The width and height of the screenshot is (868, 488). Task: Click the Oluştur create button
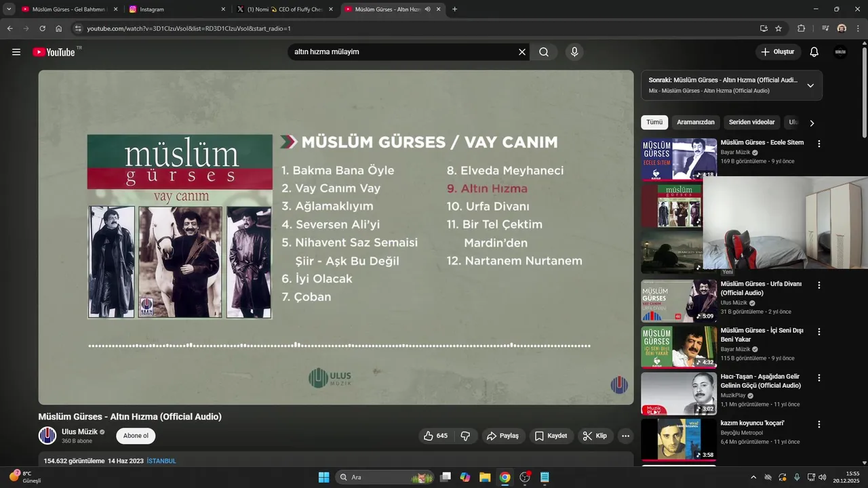click(778, 52)
